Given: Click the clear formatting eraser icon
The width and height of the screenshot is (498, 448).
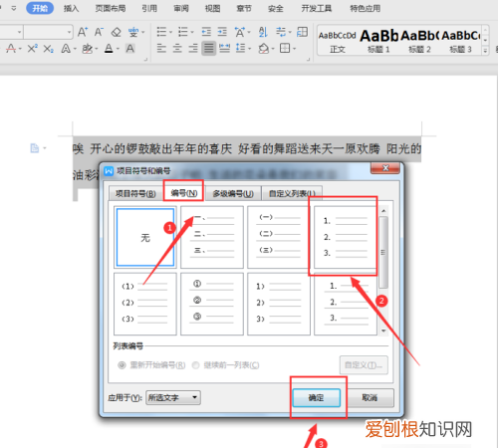Looking at the screenshot, I should [x=116, y=32].
